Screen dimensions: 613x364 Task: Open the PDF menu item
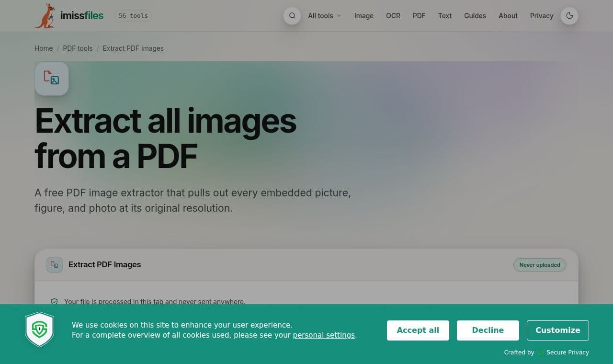pos(419,16)
